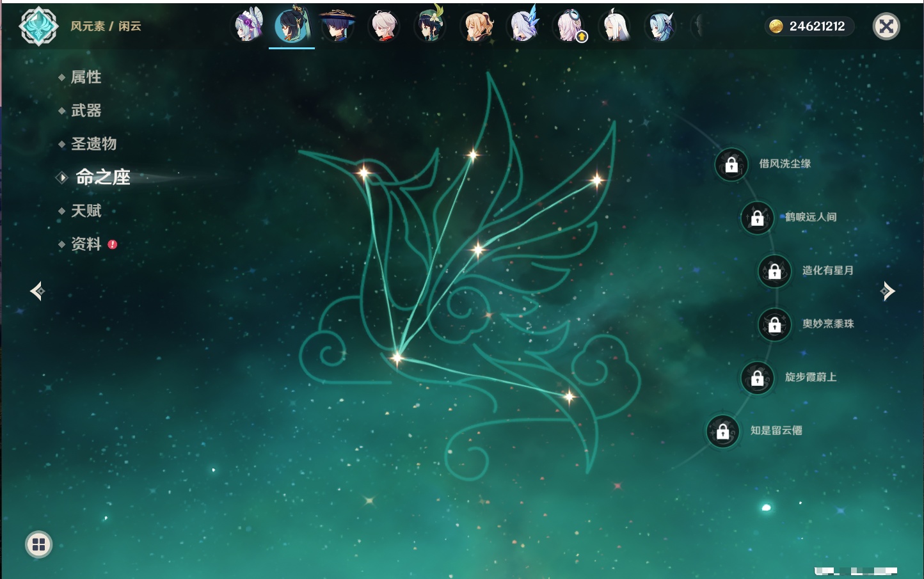
Task: Select the maid-headdress character avatar
Action: [248, 26]
